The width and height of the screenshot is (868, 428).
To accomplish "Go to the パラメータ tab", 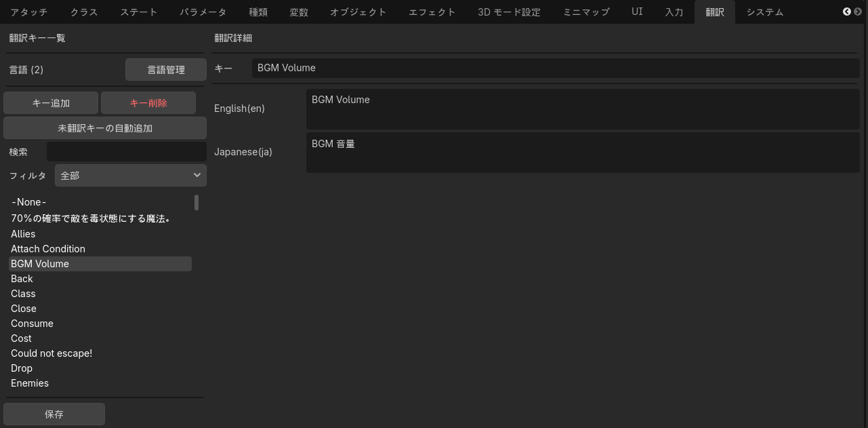I will (203, 12).
